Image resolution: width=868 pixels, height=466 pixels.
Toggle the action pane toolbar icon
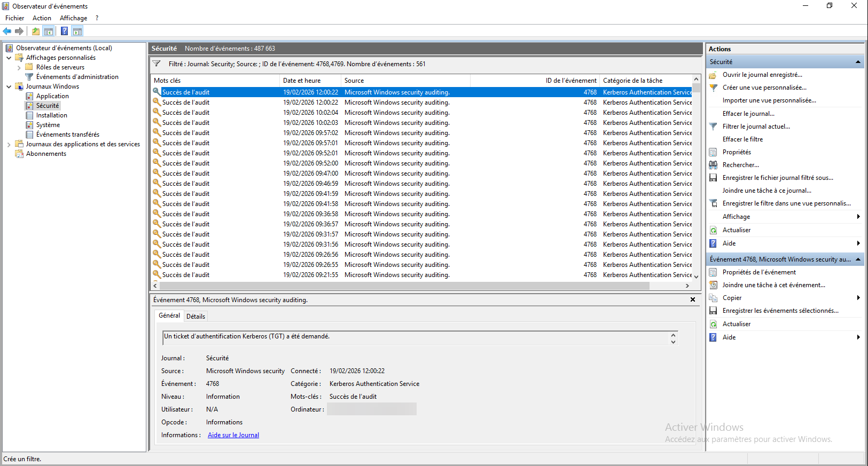(77, 31)
